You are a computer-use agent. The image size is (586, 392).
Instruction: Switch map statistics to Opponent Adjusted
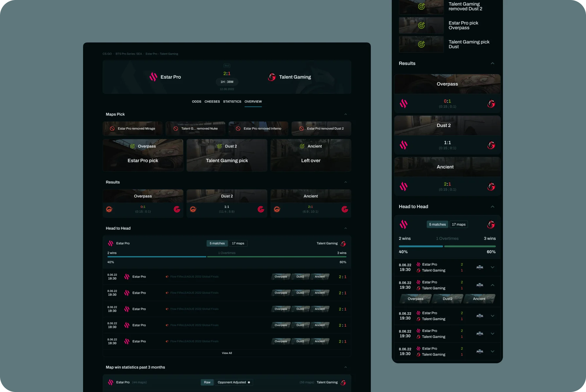click(x=234, y=382)
